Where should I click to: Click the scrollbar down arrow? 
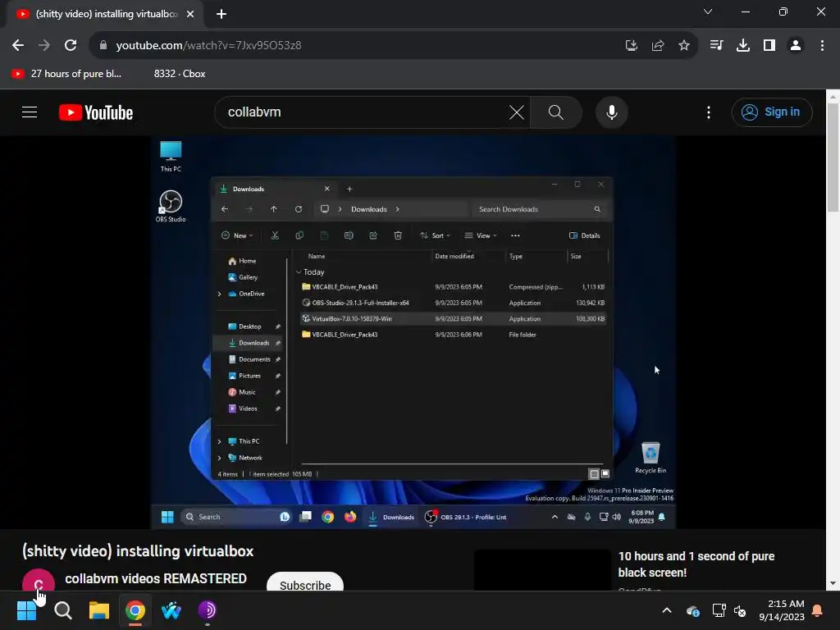click(x=833, y=583)
